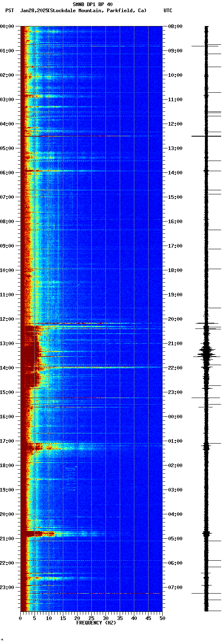Click the seismogram waveform burst near 21:40 UTC

tap(207, 352)
